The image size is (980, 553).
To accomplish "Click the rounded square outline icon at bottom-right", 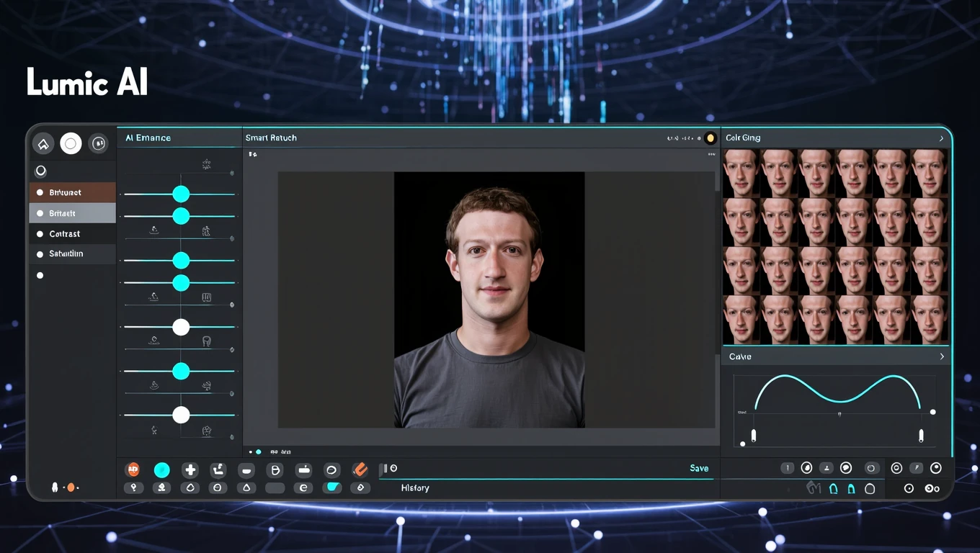I will pos(870,489).
